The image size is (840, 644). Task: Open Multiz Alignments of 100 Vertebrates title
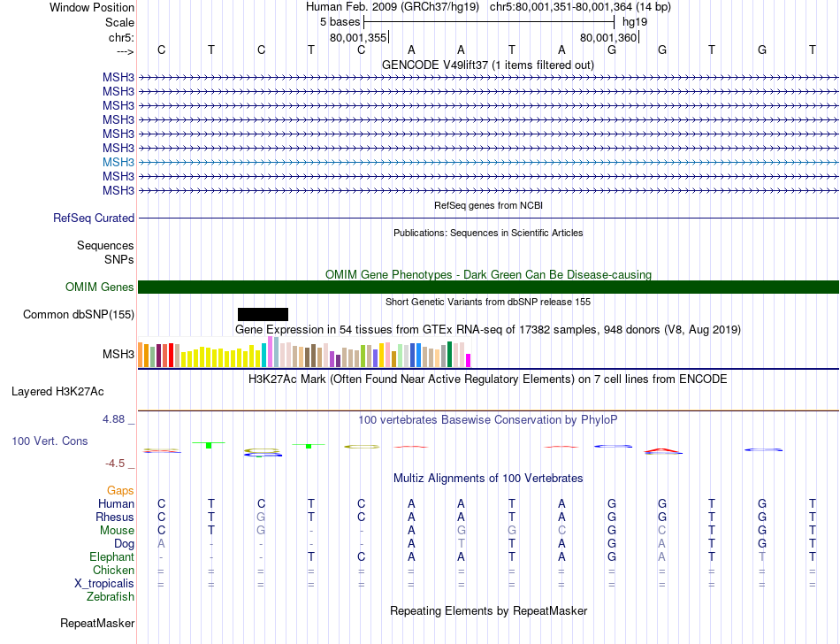[x=488, y=478]
